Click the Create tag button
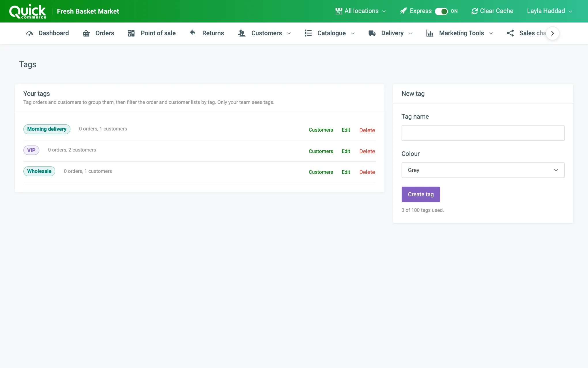The height and width of the screenshot is (368, 588). pos(421,194)
